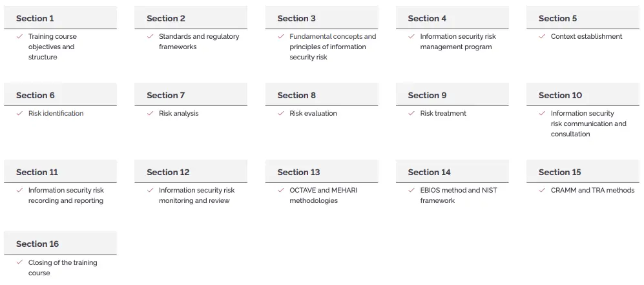Select Information security risk recording and reporting

click(x=66, y=195)
